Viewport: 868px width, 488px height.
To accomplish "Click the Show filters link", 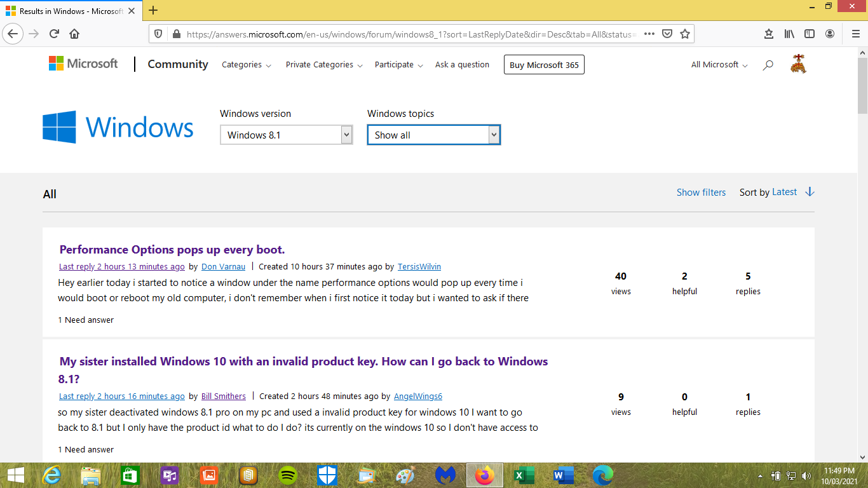I will 701,192.
